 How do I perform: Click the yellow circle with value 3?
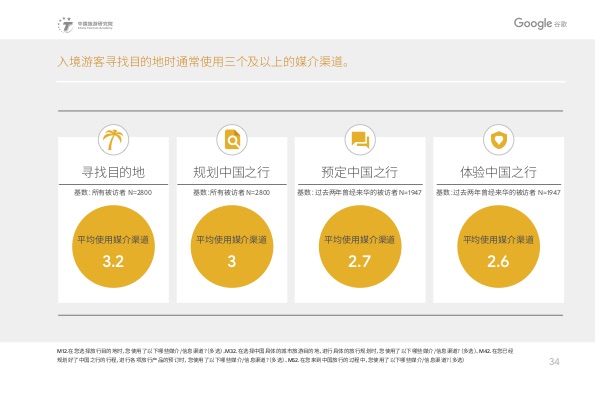[x=232, y=246]
